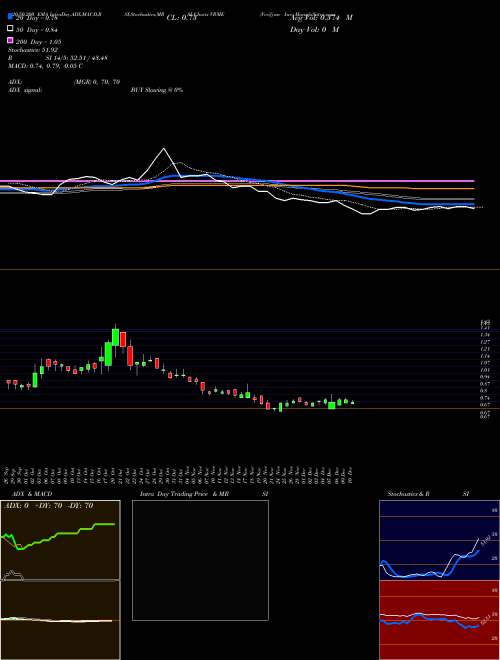Click the thick blue stochastics line in the navy panel
Image resolution: width=500 pixels, height=660 pixels.
click(x=457, y=562)
